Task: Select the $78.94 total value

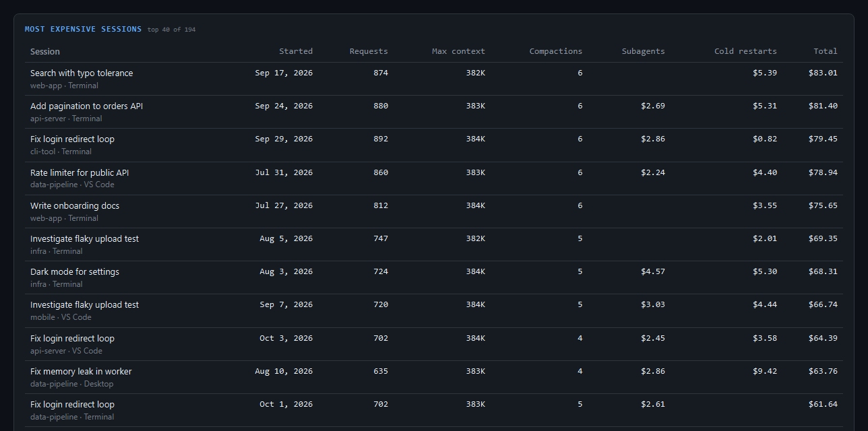Action: pos(823,172)
